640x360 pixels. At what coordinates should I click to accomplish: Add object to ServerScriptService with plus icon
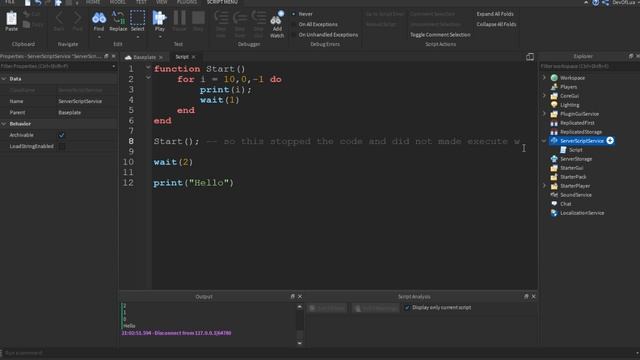[610, 140]
